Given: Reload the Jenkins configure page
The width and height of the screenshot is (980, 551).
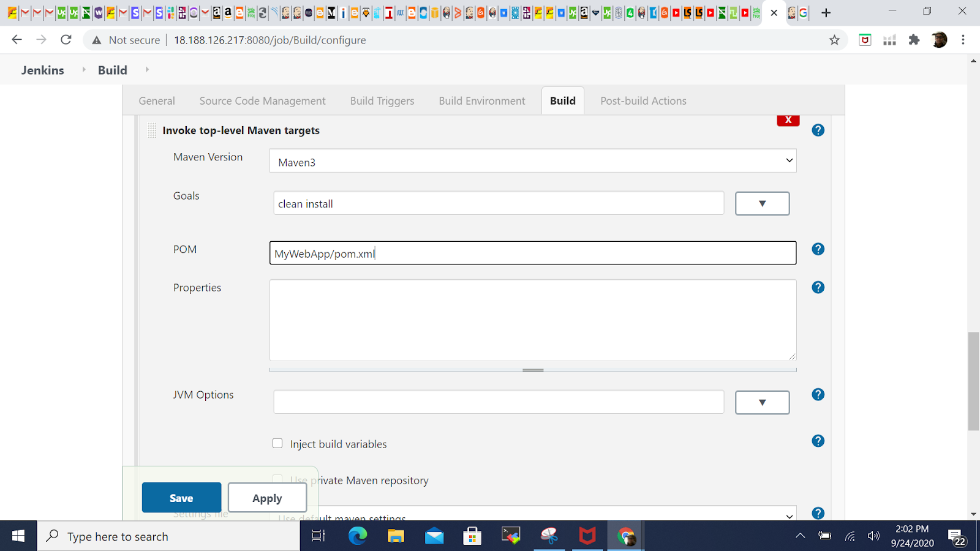Looking at the screenshot, I should point(66,40).
